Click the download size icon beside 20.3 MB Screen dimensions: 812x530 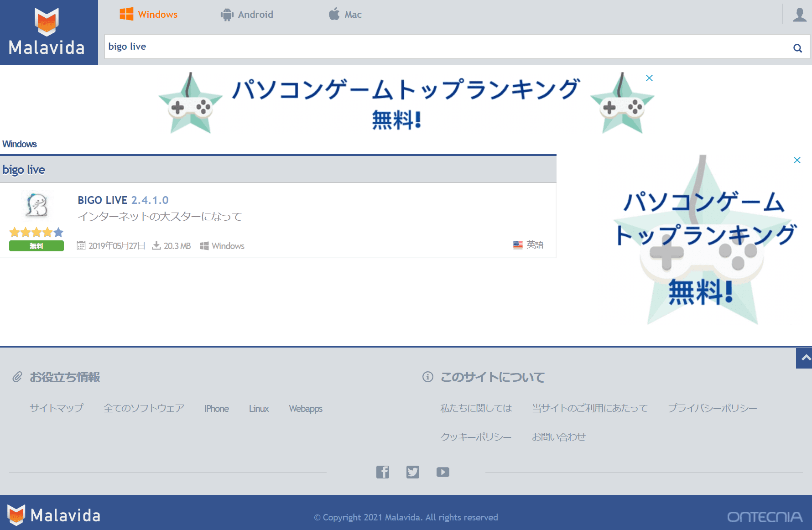156,246
